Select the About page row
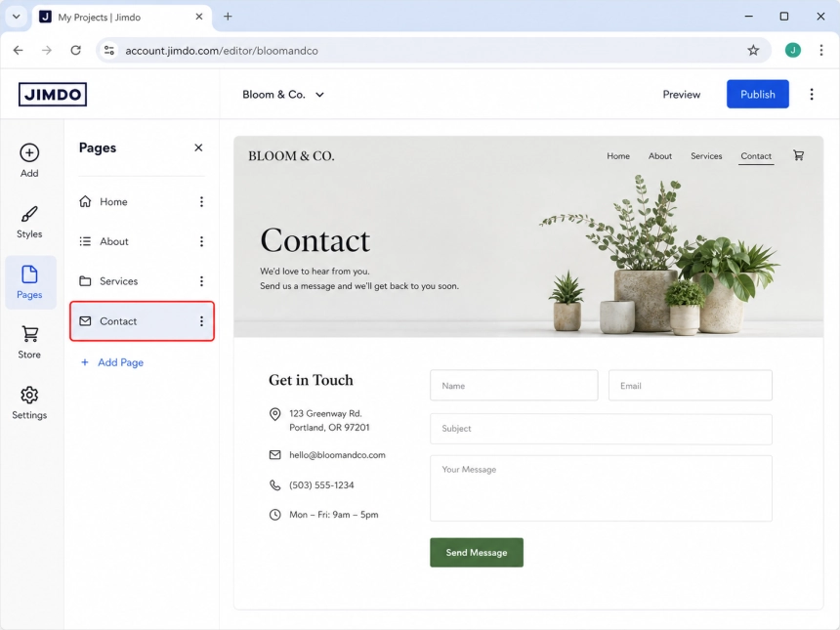This screenshot has height=630, width=840. [142, 241]
